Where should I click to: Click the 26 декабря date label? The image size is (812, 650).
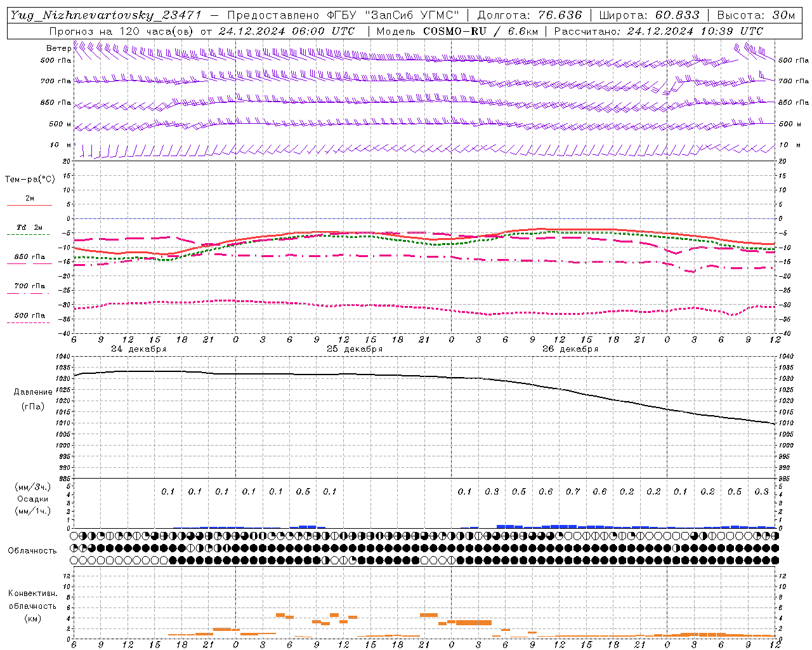pyautogui.click(x=570, y=349)
